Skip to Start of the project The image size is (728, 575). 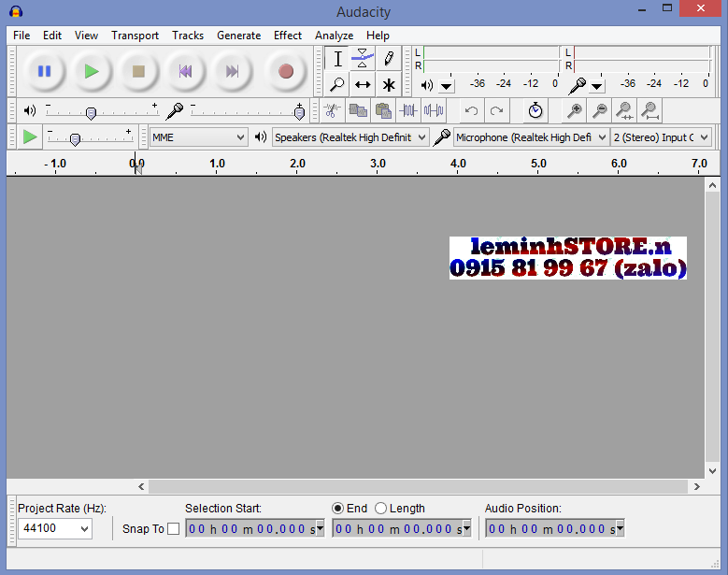pyautogui.click(x=185, y=72)
